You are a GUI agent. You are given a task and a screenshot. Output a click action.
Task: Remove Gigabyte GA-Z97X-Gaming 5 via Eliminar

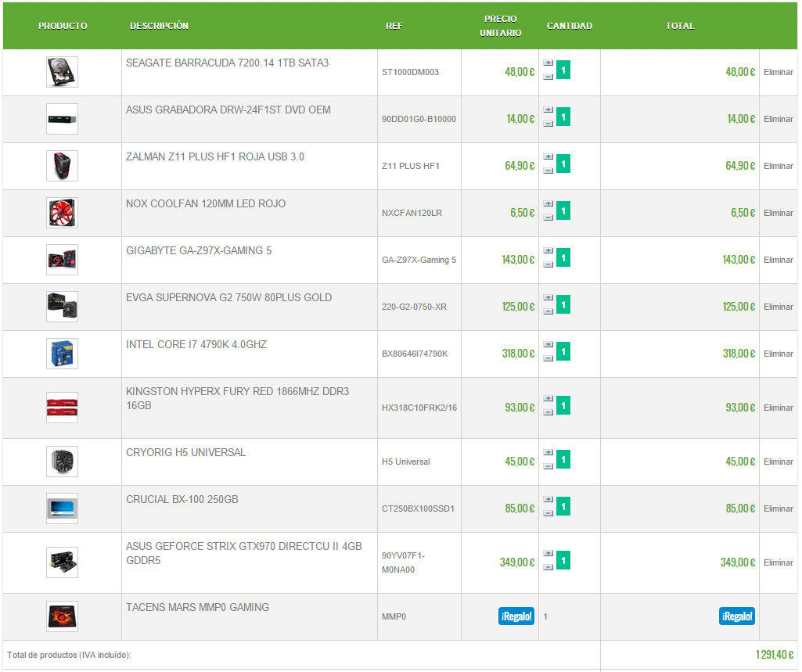point(778,261)
